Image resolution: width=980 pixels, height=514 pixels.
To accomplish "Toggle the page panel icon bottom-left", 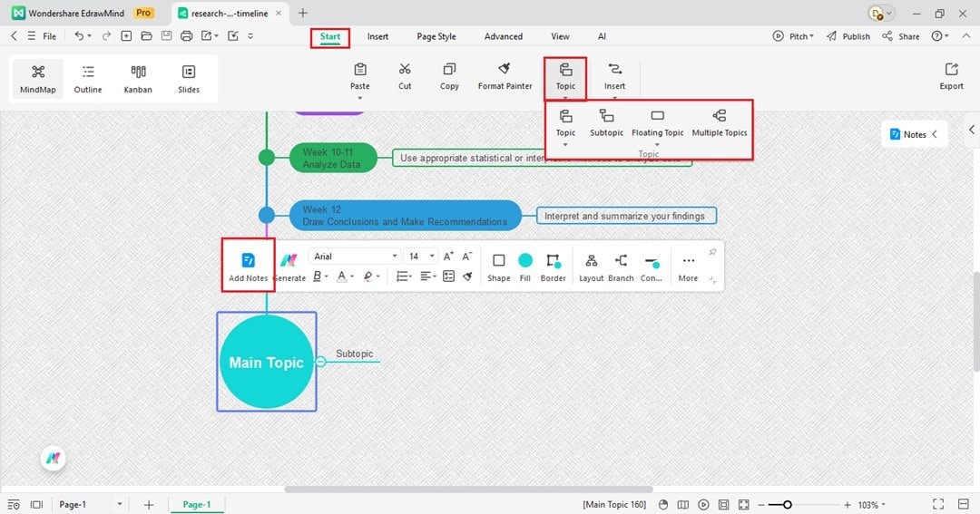I will [x=37, y=504].
